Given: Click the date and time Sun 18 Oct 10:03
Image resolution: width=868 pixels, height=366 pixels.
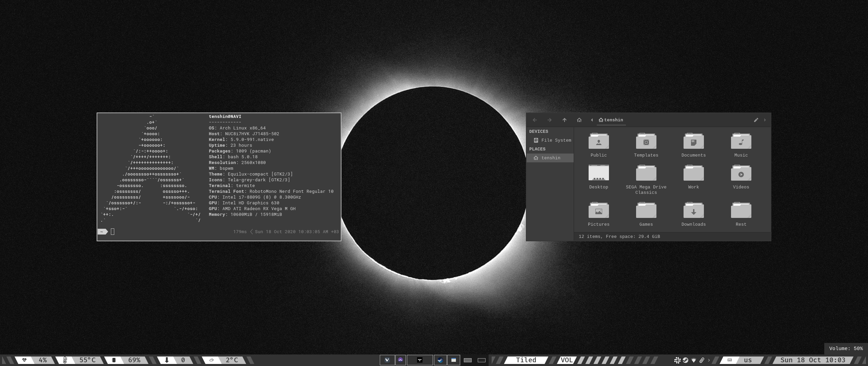Looking at the screenshot, I should pos(813,360).
